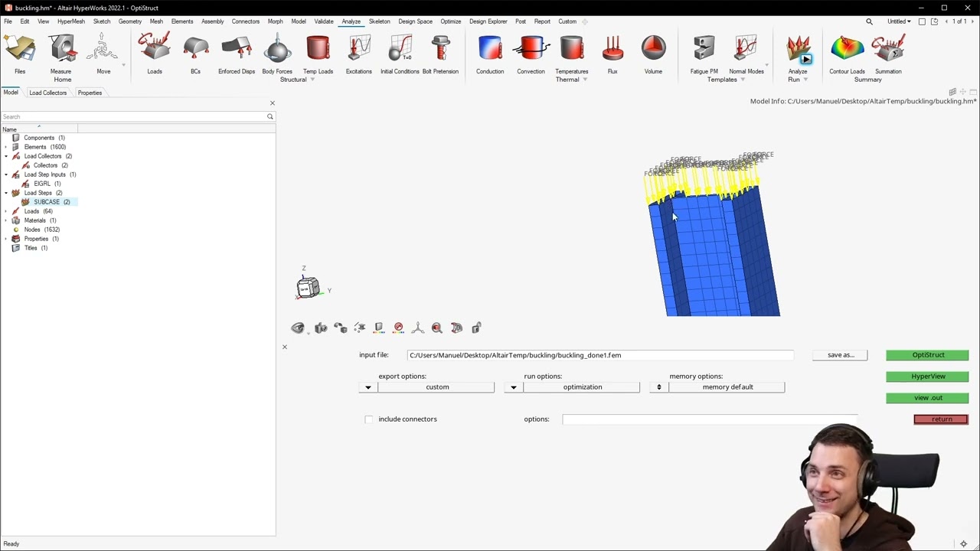Viewport: 980px width, 551px height.
Task: Switch to the Properties browser tab
Action: (x=90, y=93)
